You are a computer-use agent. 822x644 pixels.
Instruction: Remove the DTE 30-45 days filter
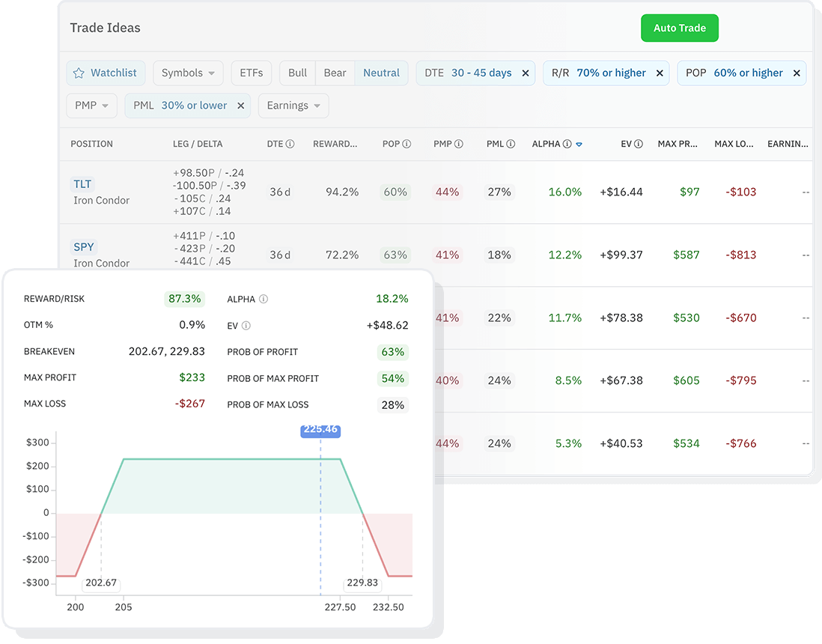click(526, 73)
